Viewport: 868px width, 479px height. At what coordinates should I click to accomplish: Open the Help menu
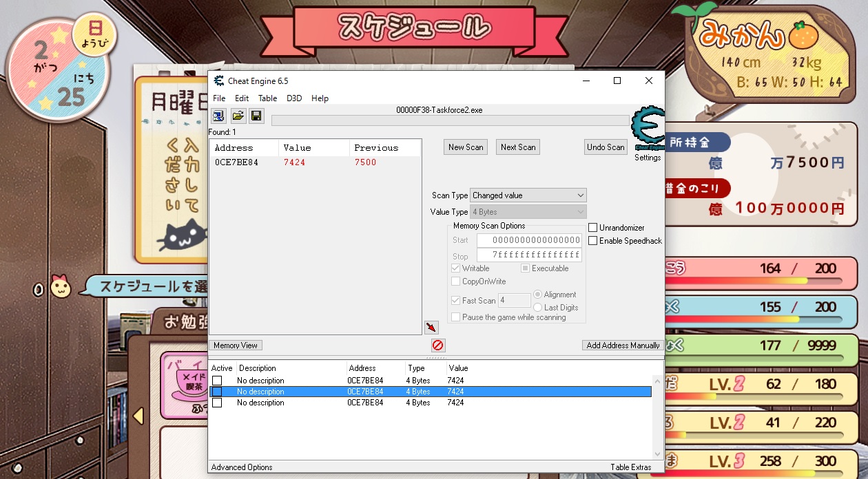[320, 98]
